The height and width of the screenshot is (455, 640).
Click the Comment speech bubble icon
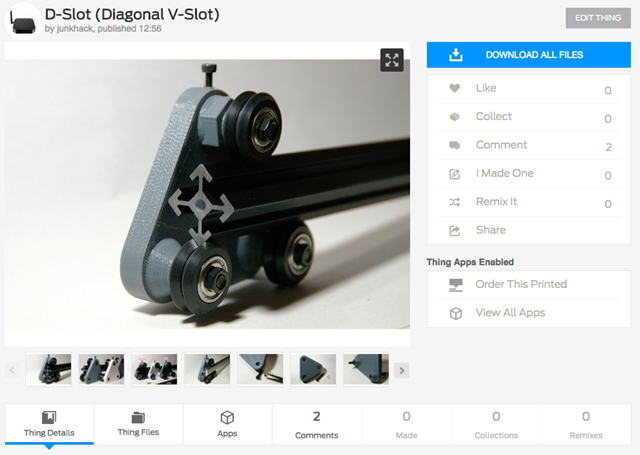click(454, 145)
